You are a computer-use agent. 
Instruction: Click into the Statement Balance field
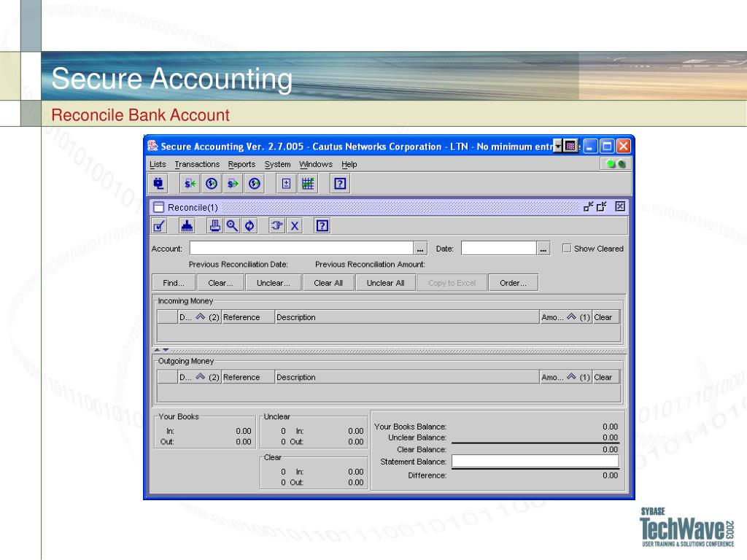point(535,461)
